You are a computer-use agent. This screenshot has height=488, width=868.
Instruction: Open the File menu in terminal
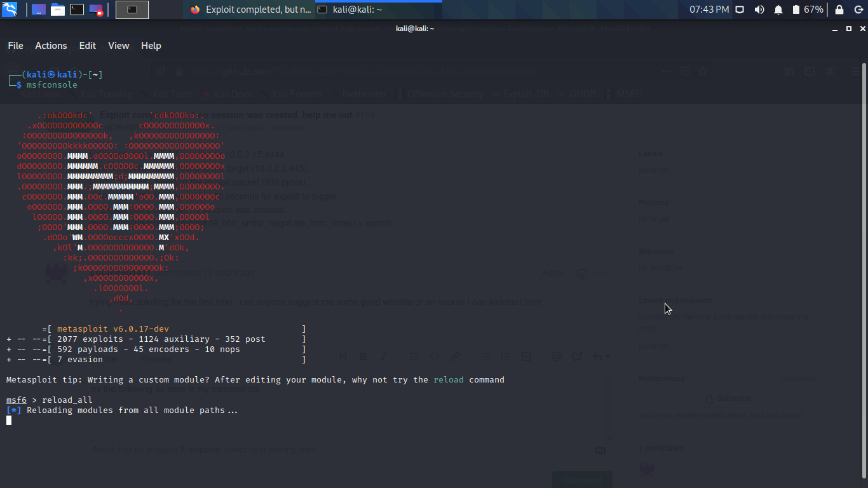click(15, 46)
